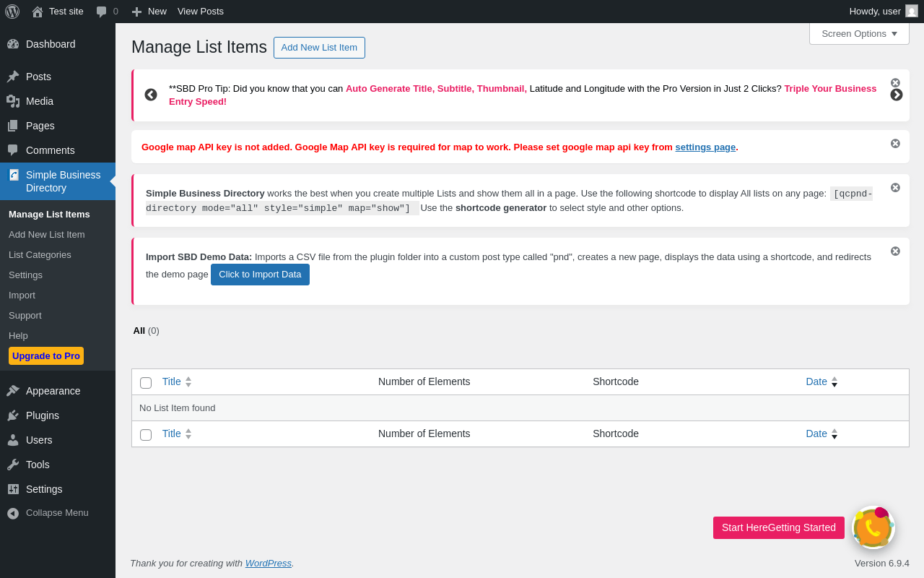
Task: Click the Users person icon
Action: tap(13, 440)
